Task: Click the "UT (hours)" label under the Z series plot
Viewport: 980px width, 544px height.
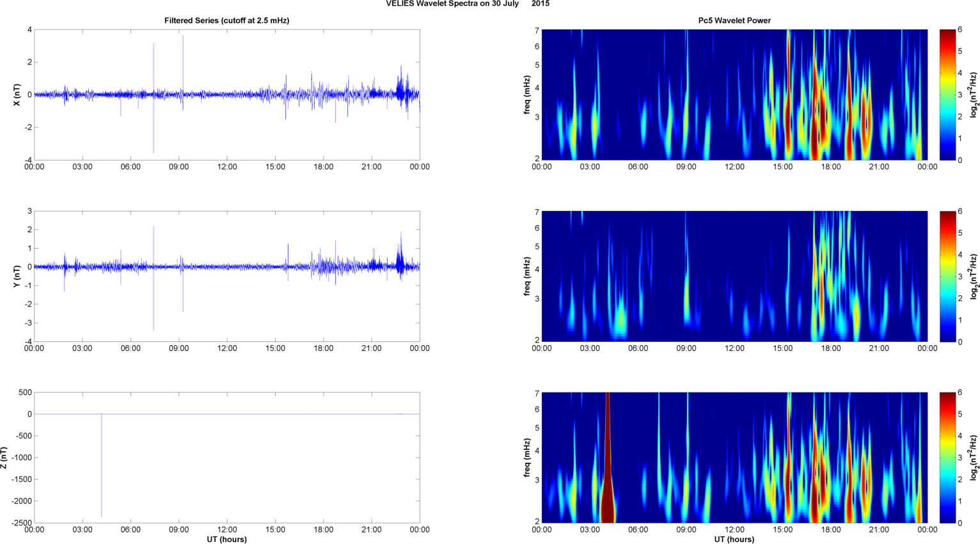Action: tap(226, 540)
